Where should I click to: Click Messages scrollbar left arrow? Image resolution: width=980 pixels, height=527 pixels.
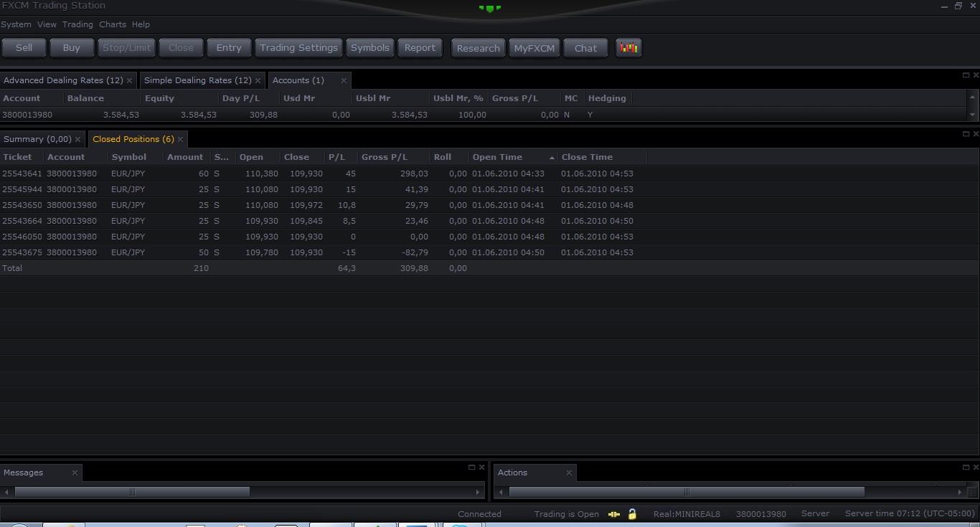coord(7,492)
